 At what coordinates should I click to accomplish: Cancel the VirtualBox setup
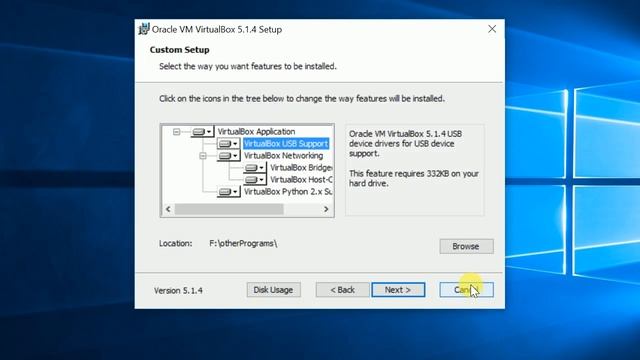pos(467,290)
